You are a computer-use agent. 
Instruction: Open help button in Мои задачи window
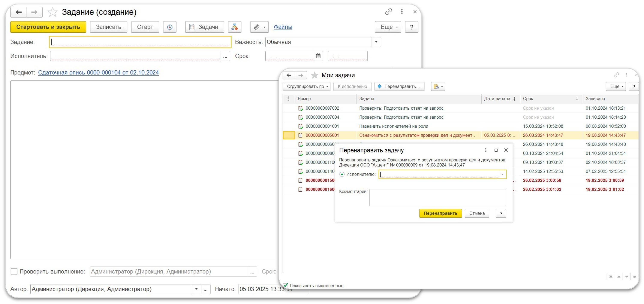(634, 86)
